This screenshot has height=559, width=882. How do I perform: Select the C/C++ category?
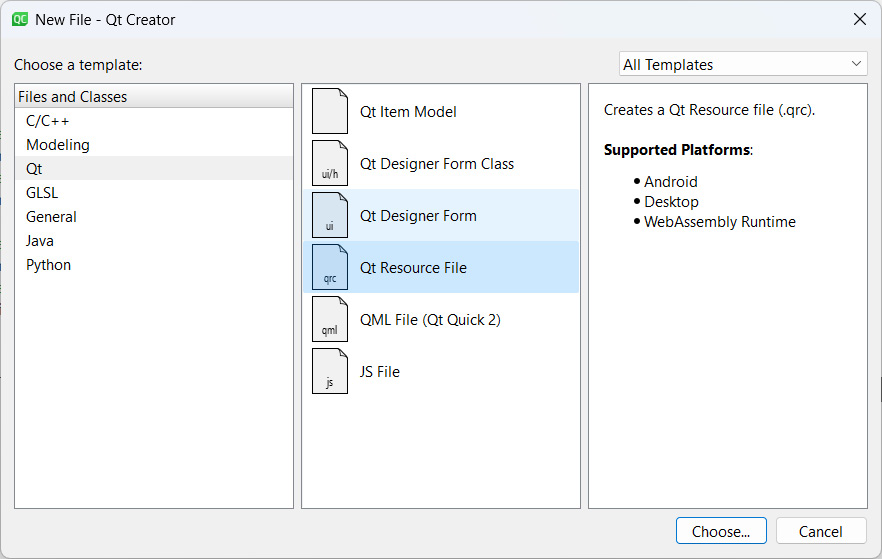pos(154,120)
